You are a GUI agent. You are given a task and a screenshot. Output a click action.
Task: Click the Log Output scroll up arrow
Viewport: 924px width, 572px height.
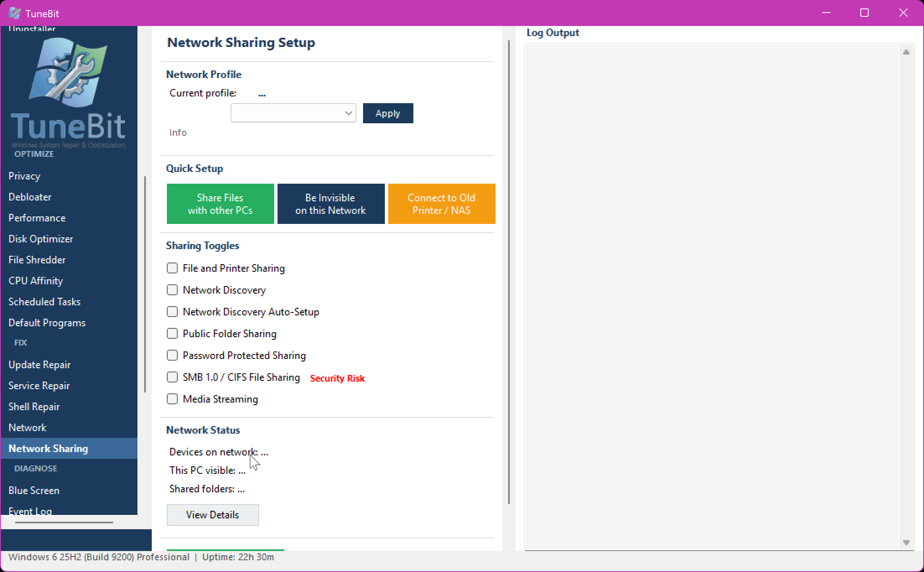tap(906, 52)
